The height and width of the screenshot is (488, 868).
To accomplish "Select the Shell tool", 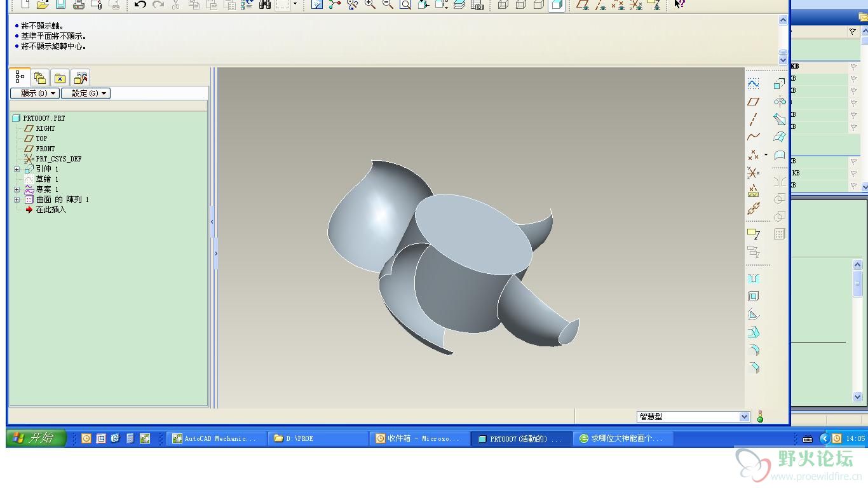I will pyautogui.click(x=754, y=296).
